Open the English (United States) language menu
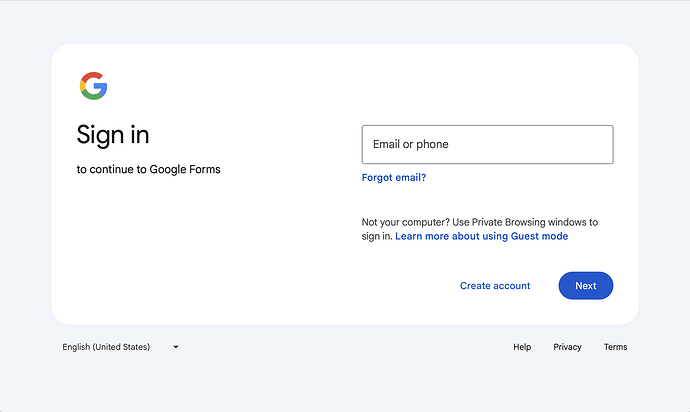This screenshot has width=690, height=412. (120, 347)
